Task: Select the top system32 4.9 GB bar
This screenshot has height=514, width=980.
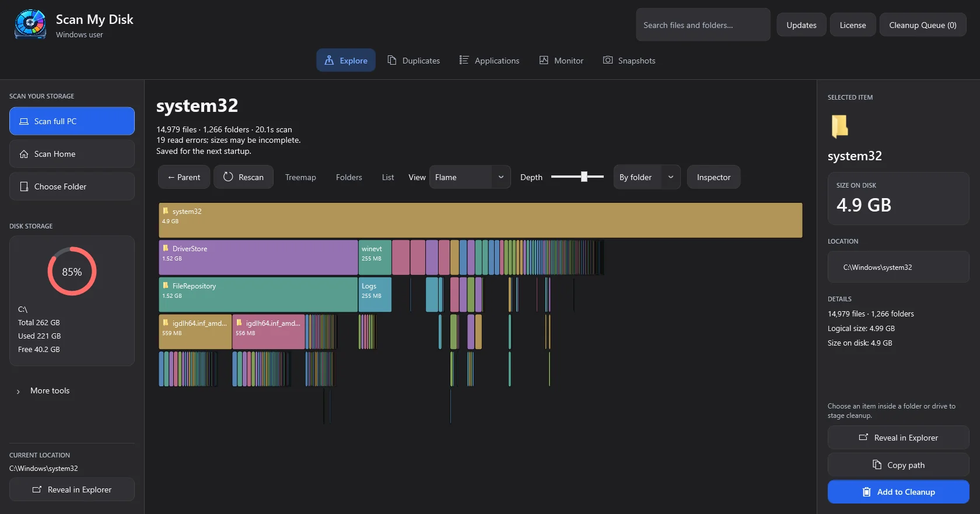Action: pyautogui.click(x=481, y=220)
